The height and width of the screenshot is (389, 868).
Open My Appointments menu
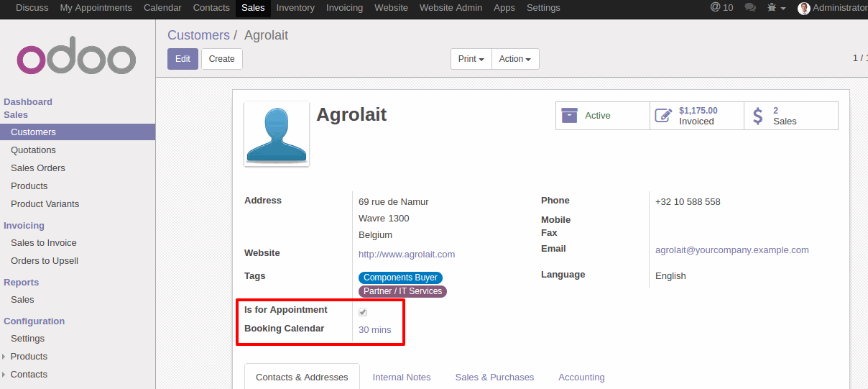[96, 8]
